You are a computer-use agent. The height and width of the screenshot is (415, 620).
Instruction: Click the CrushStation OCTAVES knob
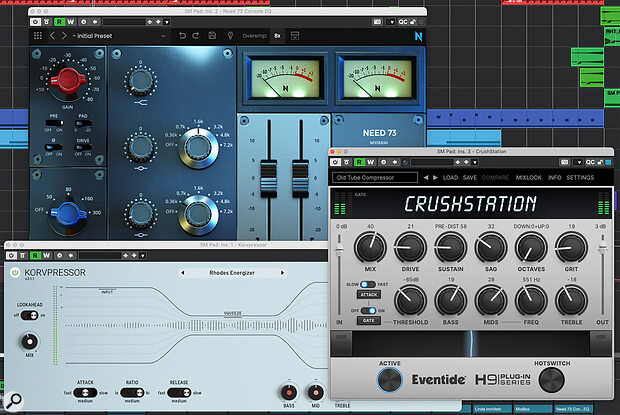[531, 247]
